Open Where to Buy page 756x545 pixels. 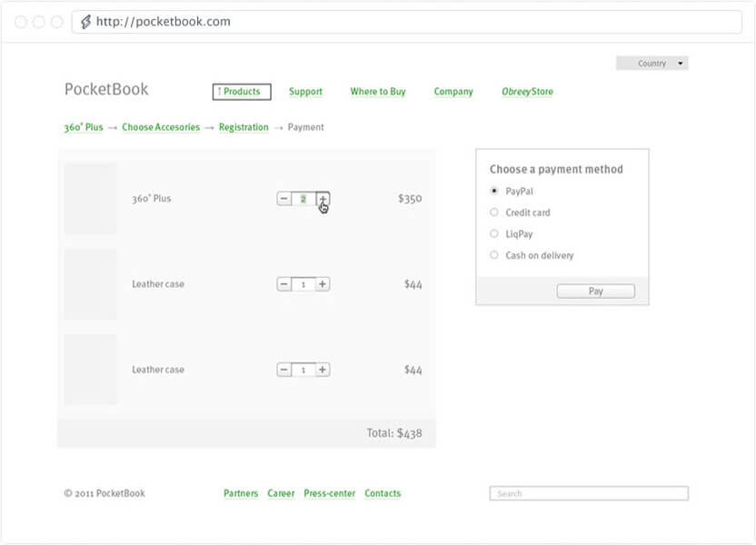point(378,92)
